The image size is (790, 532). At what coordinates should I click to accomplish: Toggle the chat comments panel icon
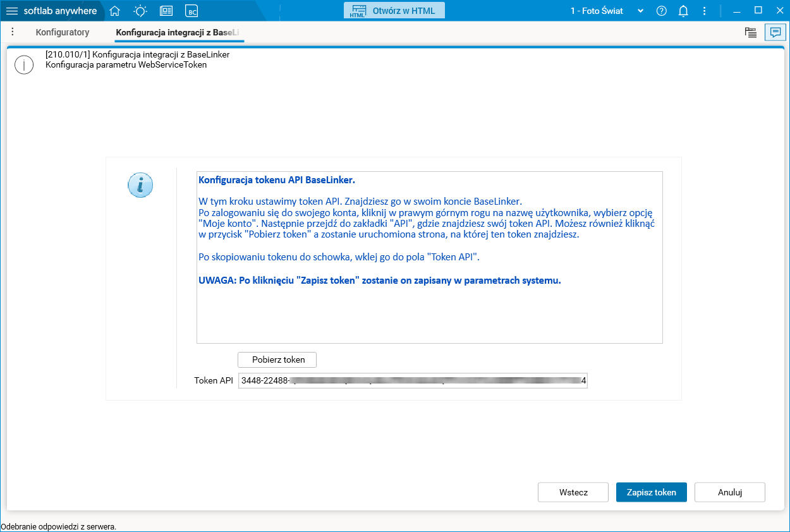775,32
